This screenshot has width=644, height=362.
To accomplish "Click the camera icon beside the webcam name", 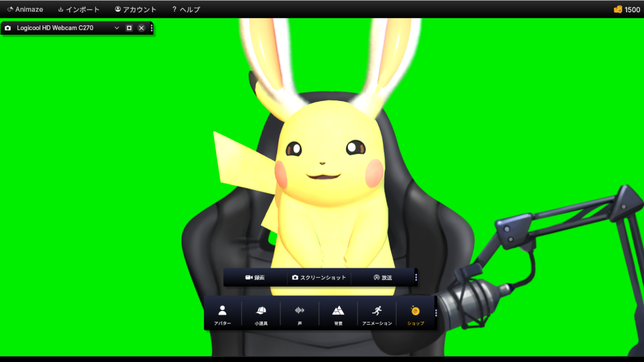I will [x=8, y=28].
